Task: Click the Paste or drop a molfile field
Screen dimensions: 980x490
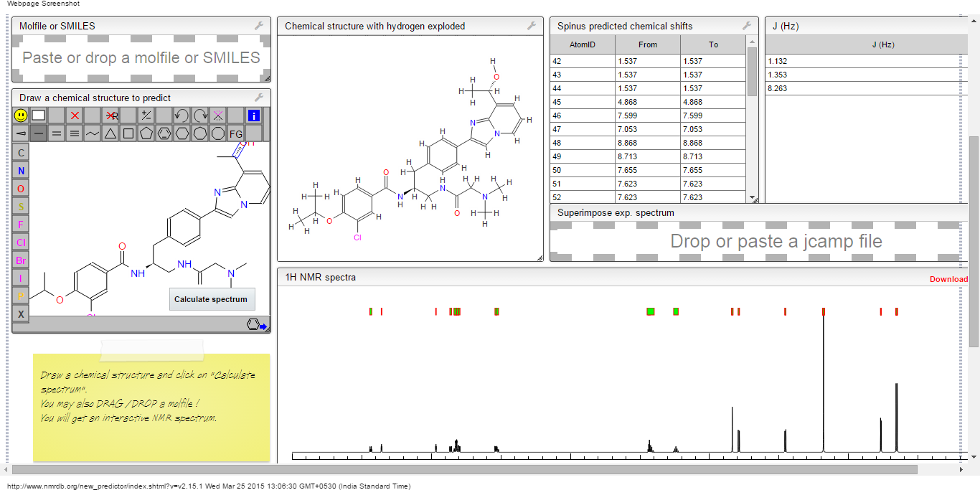Action: click(141, 58)
